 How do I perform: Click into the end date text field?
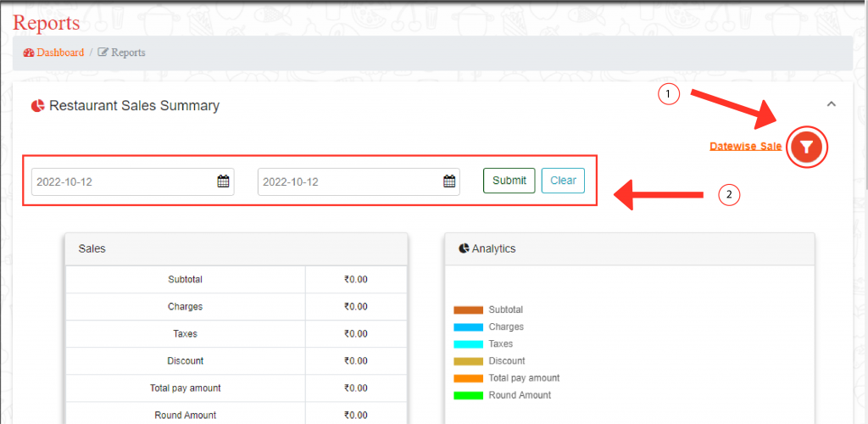349,181
